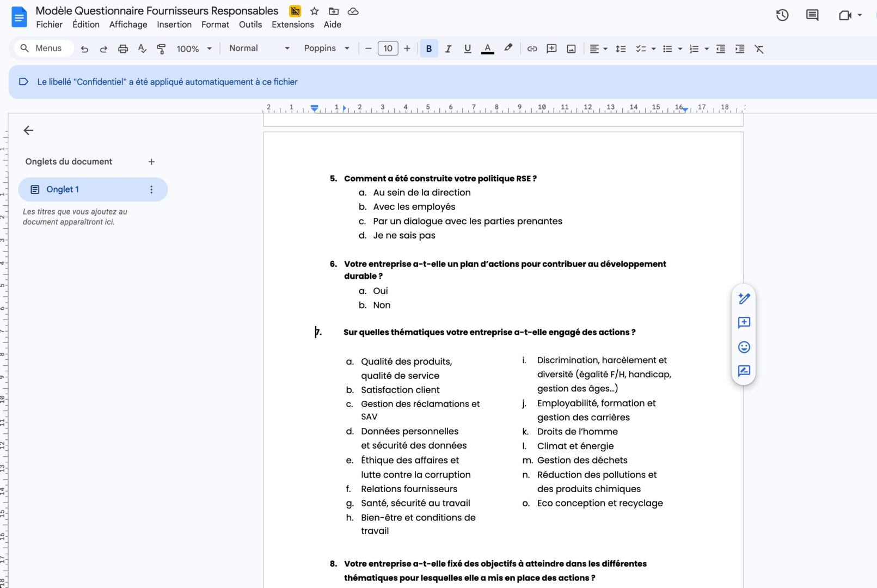Star the document
Viewport: 877px width, 588px height.
pyautogui.click(x=314, y=11)
